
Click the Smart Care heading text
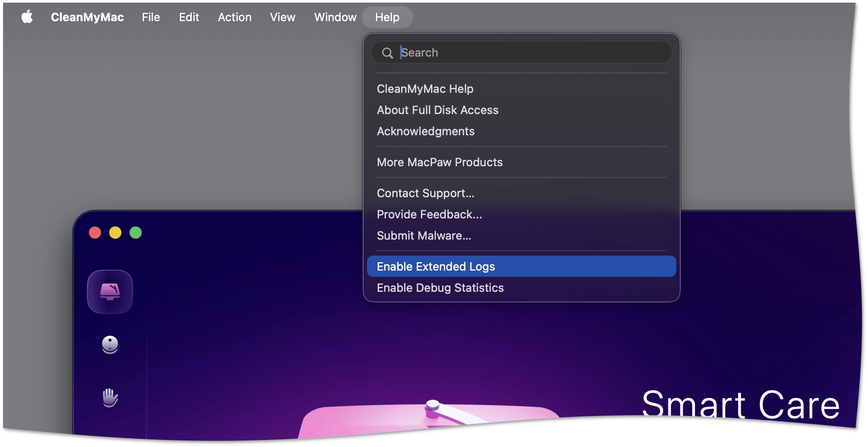tap(741, 404)
